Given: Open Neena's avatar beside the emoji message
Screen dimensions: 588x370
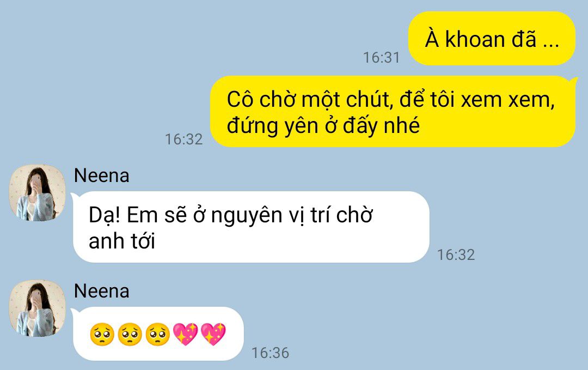Looking at the screenshot, I should tap(37, 308).
